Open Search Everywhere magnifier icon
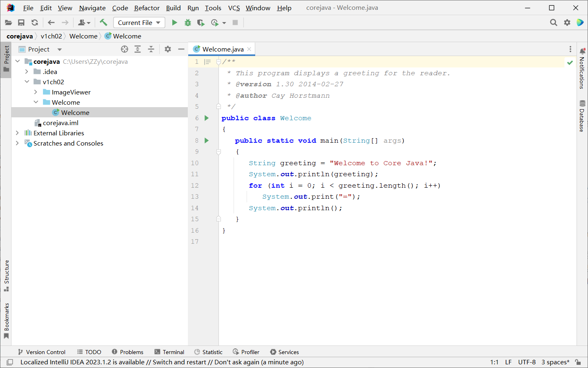Screen dimensions: 588x368 coord(553,22)
